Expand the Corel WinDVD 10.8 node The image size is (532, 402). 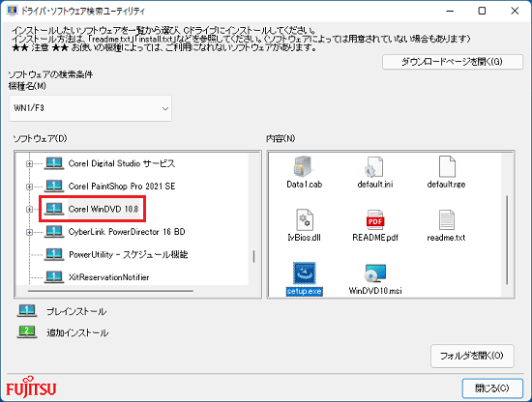(30, 210)
